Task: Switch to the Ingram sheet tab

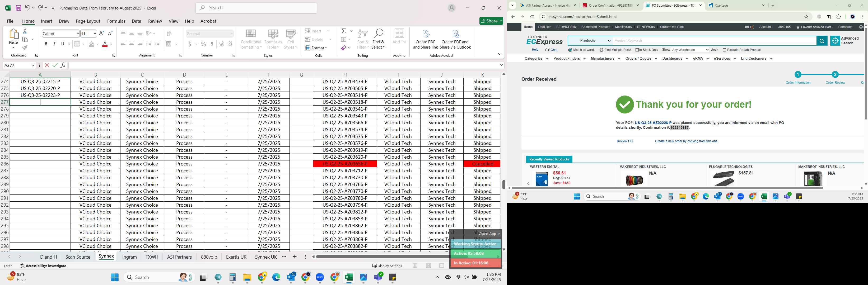Action: click(x=129, y=257)
